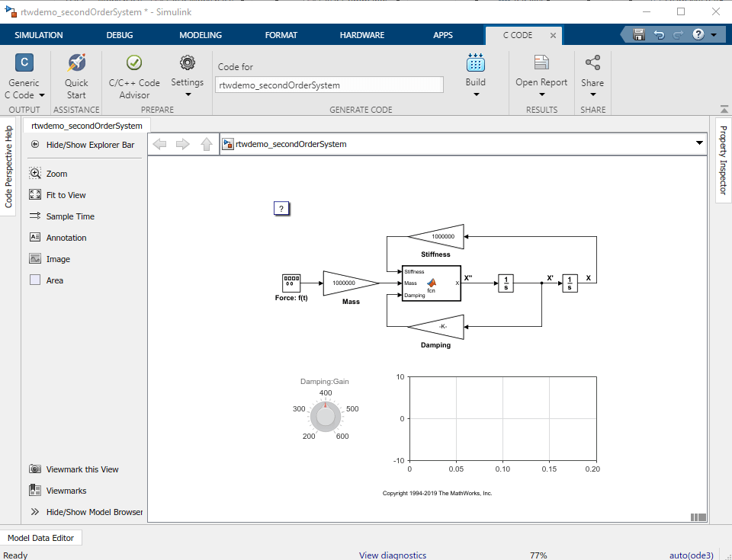Expand the Settings dropdown arrow

click(x=188, y=94)
